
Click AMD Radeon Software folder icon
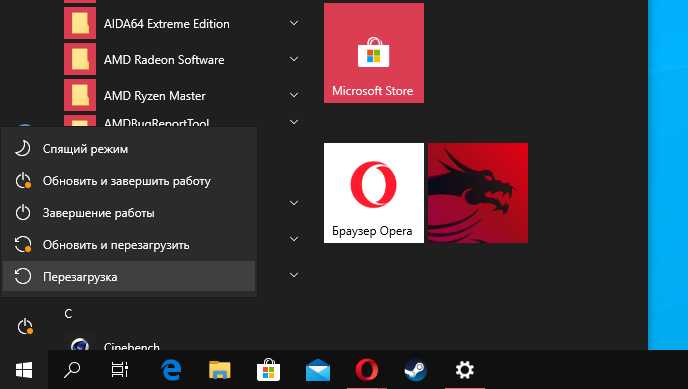80,59
